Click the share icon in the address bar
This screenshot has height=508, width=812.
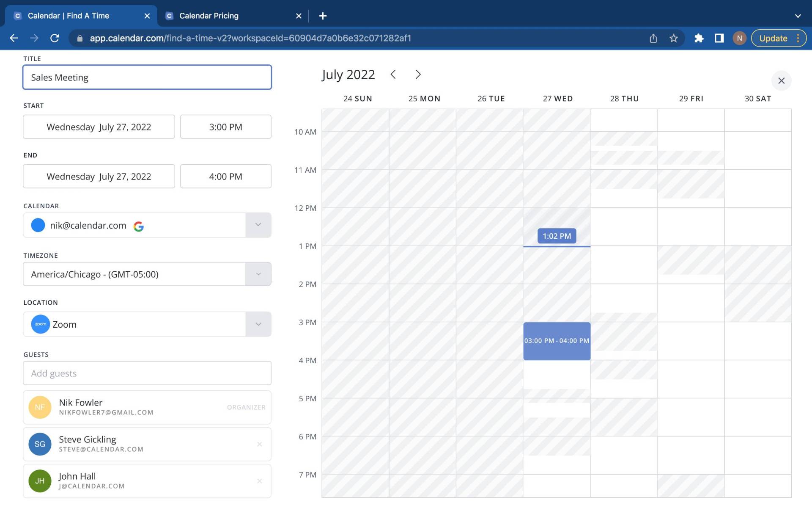pyautogui.click(x=653, y=38)
